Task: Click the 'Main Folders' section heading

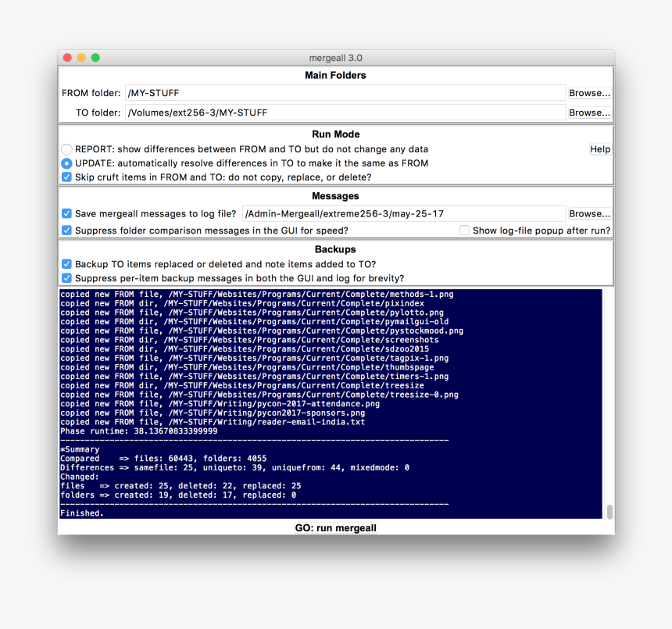Action: [x=335, y=76]
